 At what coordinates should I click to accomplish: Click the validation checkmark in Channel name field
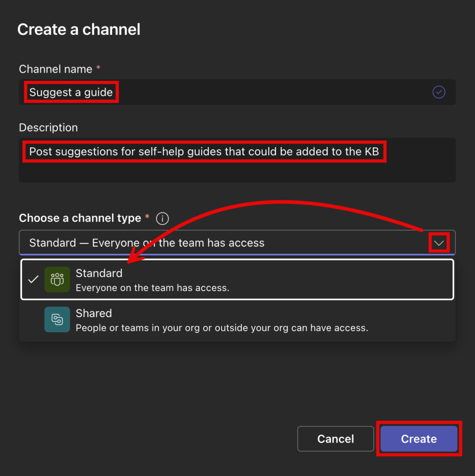[x=439, y=92]
